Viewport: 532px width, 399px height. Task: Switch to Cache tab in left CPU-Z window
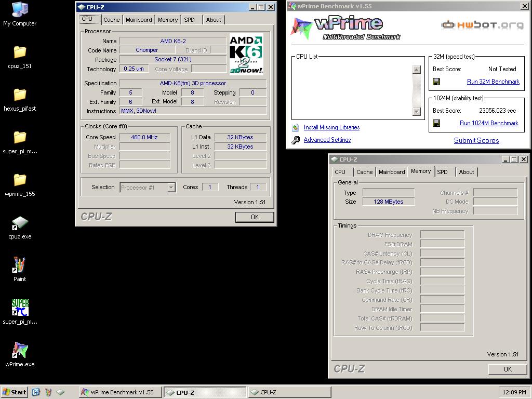click(112, 20)
